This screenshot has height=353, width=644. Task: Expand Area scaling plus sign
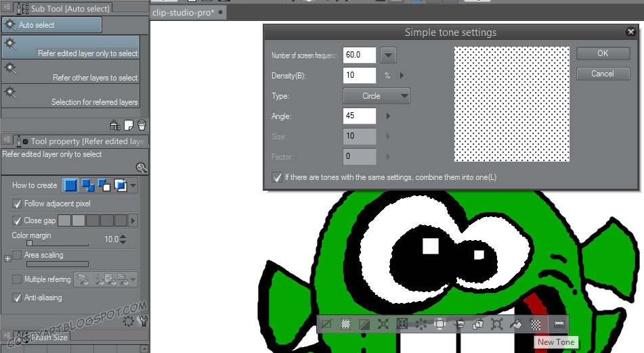point(7,259)
